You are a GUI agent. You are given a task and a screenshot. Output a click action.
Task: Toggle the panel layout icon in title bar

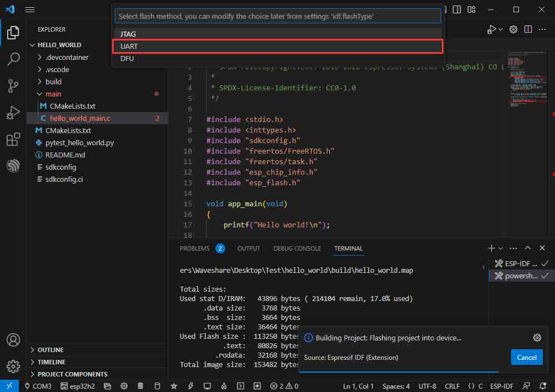pos(457,9)
